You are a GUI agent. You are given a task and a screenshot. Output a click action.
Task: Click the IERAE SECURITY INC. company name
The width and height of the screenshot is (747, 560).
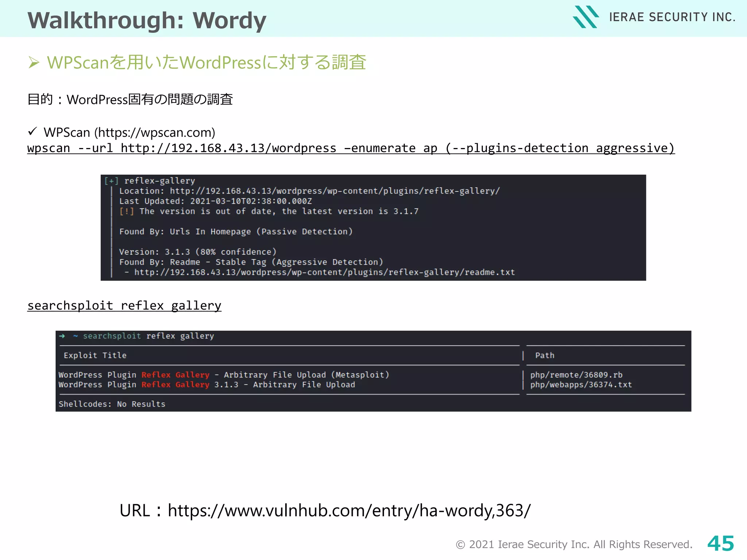[672, 17]
